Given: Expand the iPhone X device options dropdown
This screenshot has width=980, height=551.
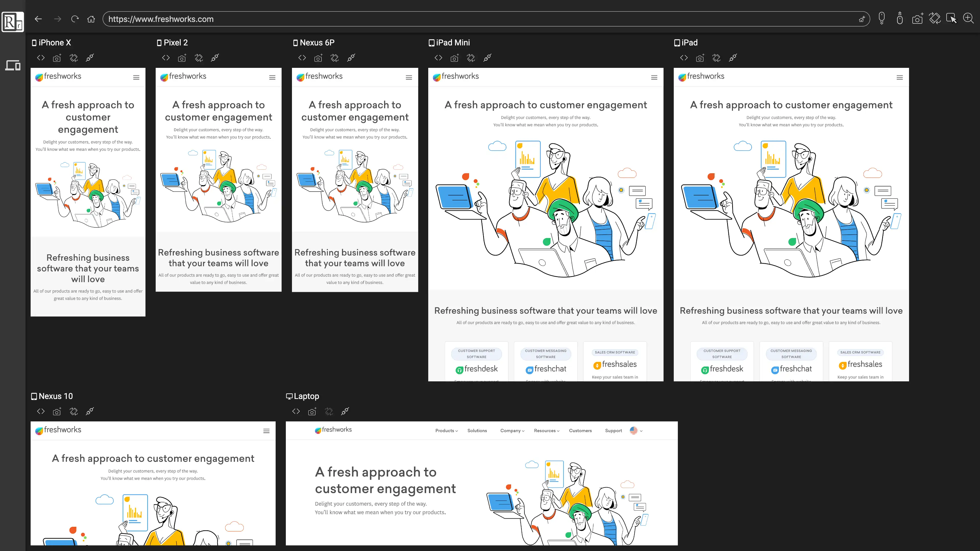Looking at the screenshot, I should pos(54,42).
